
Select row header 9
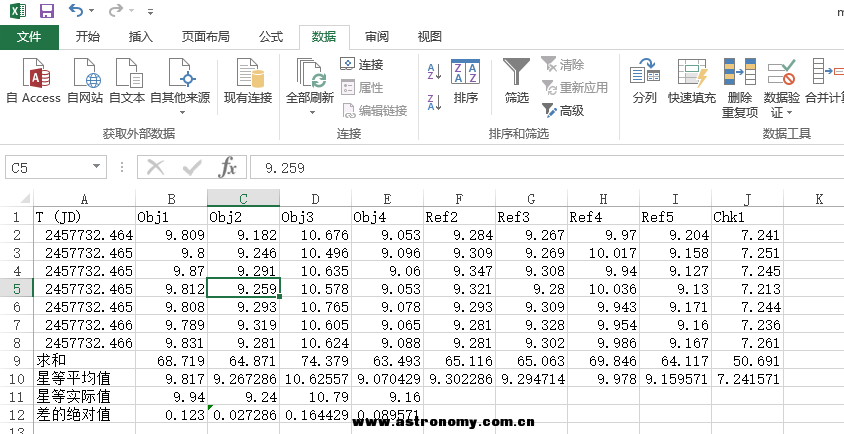(x=16, y=360)
